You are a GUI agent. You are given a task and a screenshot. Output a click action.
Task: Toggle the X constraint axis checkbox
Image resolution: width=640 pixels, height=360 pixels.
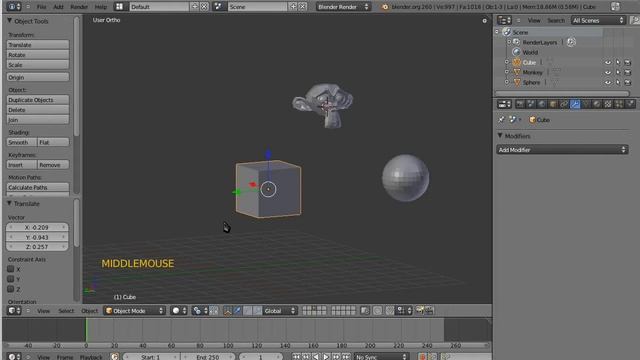click(11, 269)
